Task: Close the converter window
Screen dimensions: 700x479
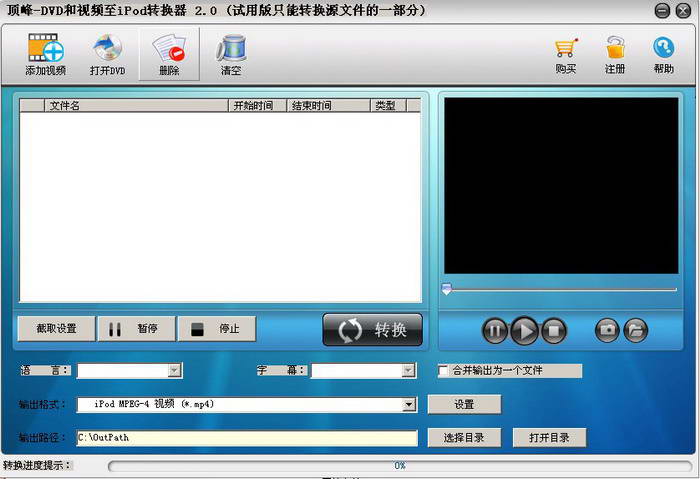Action: pos(683,11)
